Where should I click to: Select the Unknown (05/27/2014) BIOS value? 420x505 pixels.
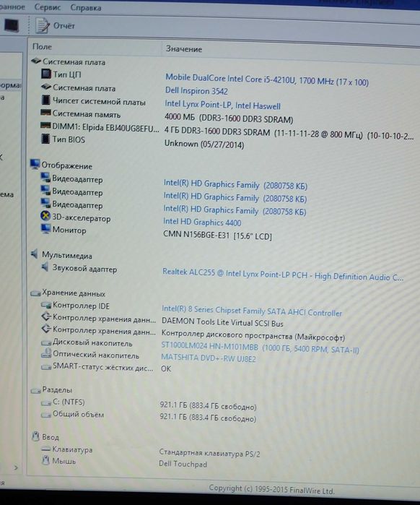(204, 144)
